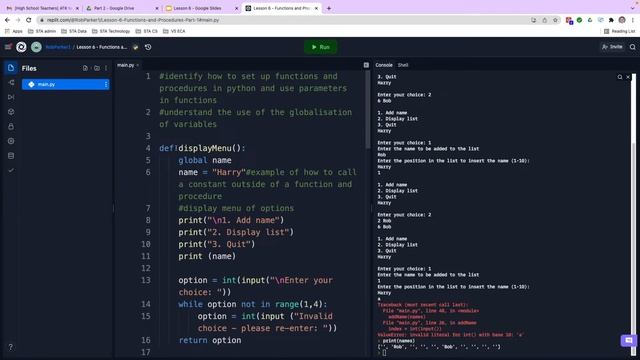Viewport: 640px width, 360px height.
Task: Open the main.py file options menu
Action: (106, 84)
